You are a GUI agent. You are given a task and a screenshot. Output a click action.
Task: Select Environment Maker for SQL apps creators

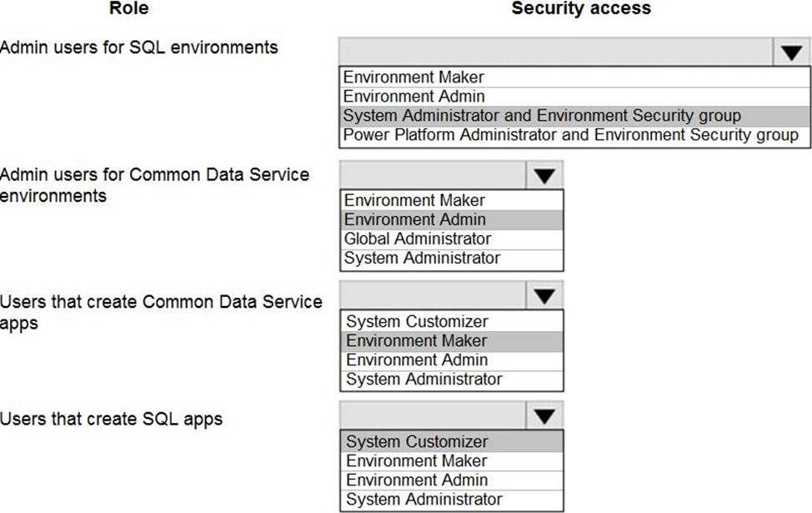coord(416,460)
